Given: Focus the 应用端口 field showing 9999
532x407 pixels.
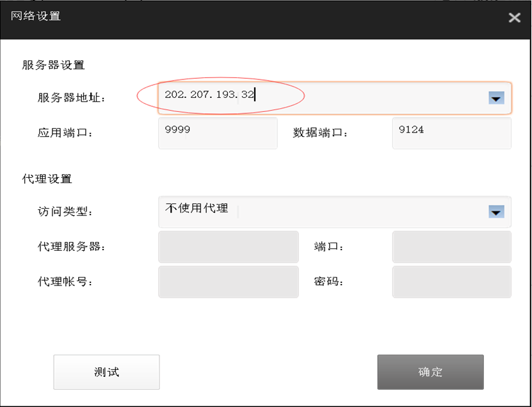Looking at the screenshot, I should click(x=218, y=133).
